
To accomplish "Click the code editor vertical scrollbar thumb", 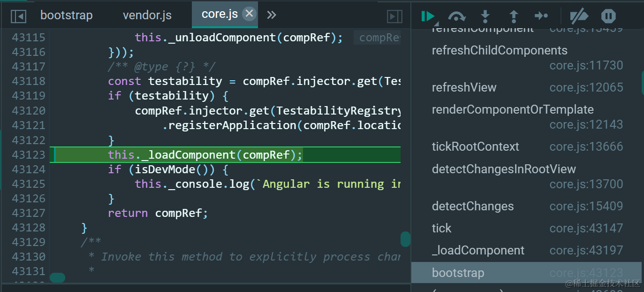I will coord(405,239).
